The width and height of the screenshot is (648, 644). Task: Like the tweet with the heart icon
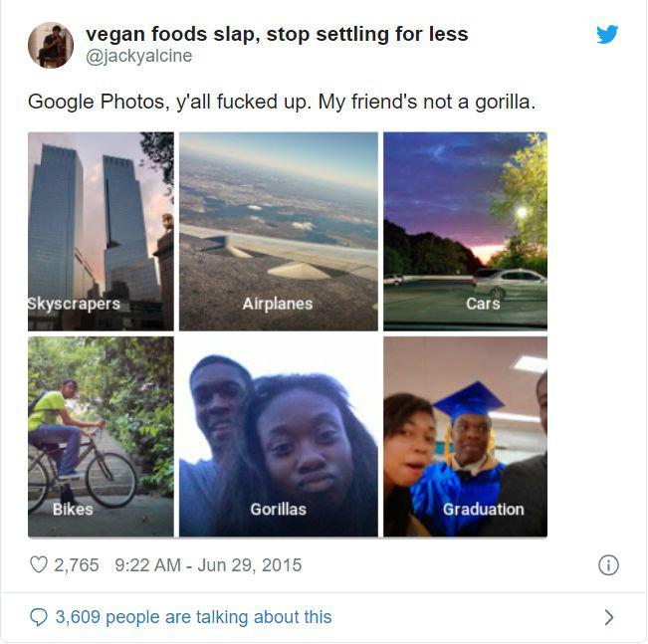(x=39, y=564)
